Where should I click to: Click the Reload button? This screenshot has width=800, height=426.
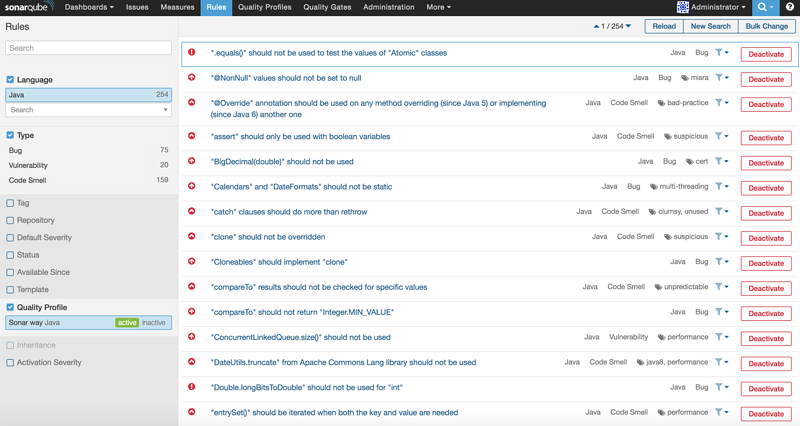(x=664, y=26)
